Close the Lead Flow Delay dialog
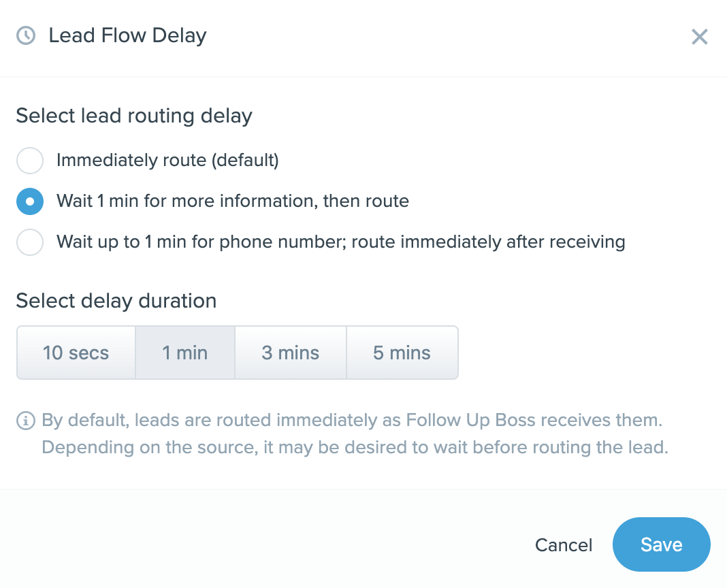The width and height of the screenshot is (727, 588). click(700, 37)
